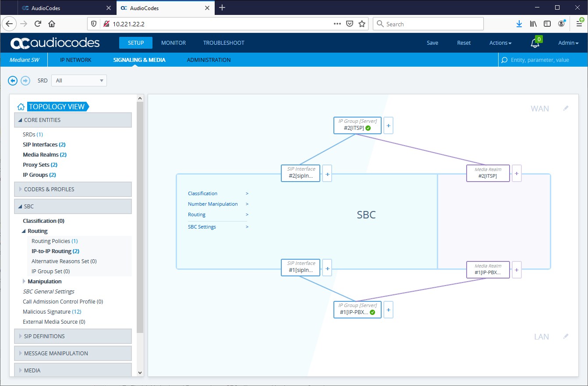Switch to the Monitor tab
The image size is (588, 386).
[x=174, y=43]
